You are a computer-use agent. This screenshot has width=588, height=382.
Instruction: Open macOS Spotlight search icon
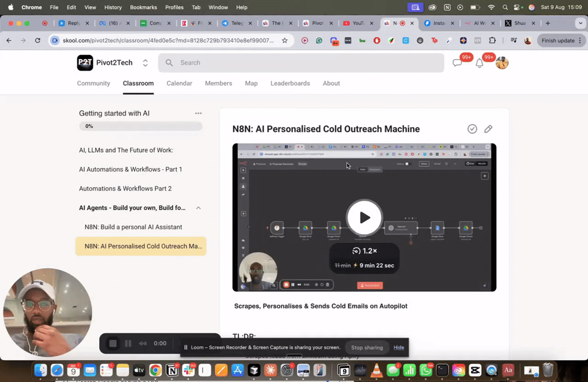click(x=505, y=7)
